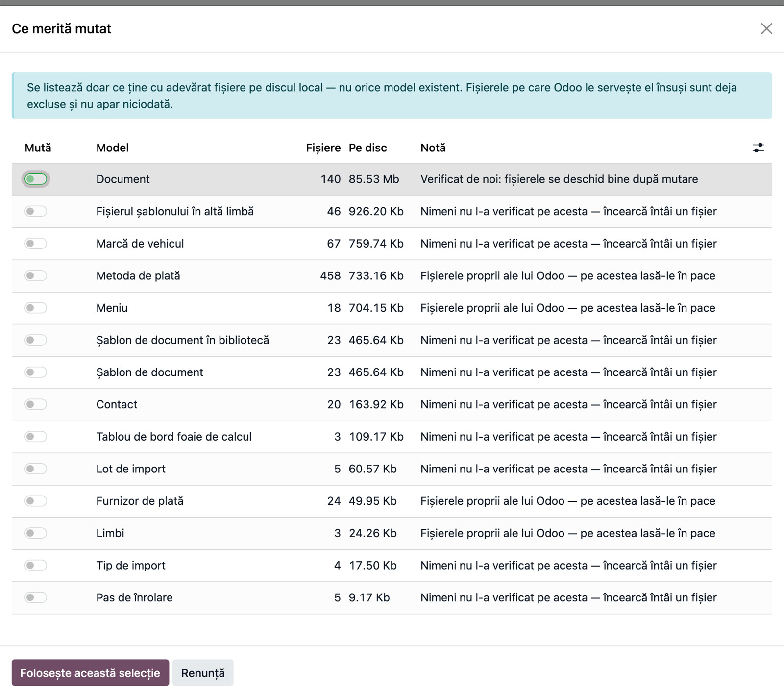The width and height of the screenshot is (784, 694).
Task: Enable toggle for Fișierul șablonului în altă limbă
Action: pyautogui.click(x=36, y=211)
